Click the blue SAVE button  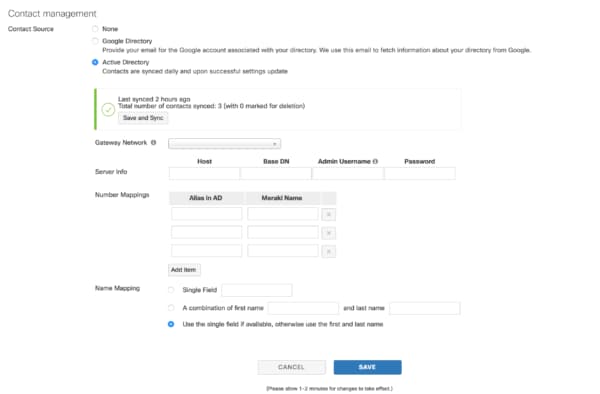[367, 367]
